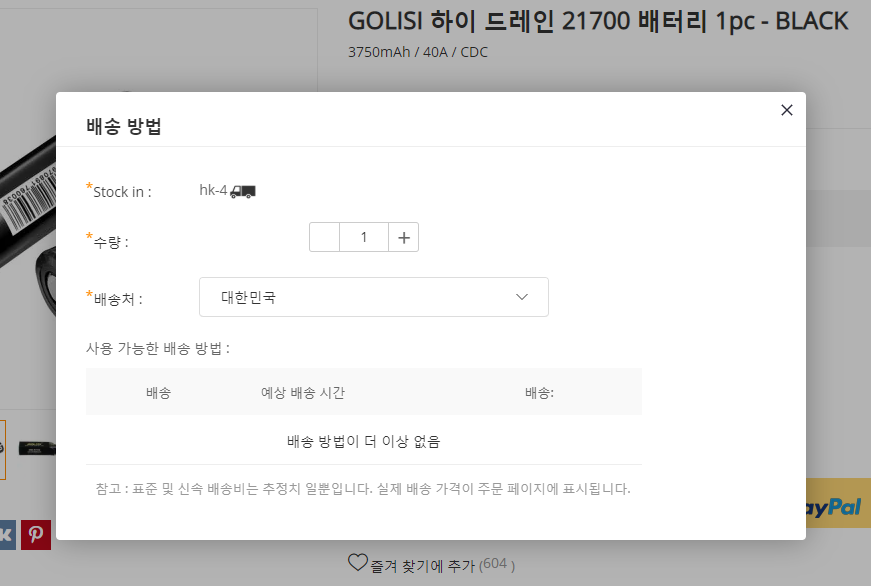Screen dimensions: 871x586
Task: Click the quantity field showing 1
Action: click(364, 237)
